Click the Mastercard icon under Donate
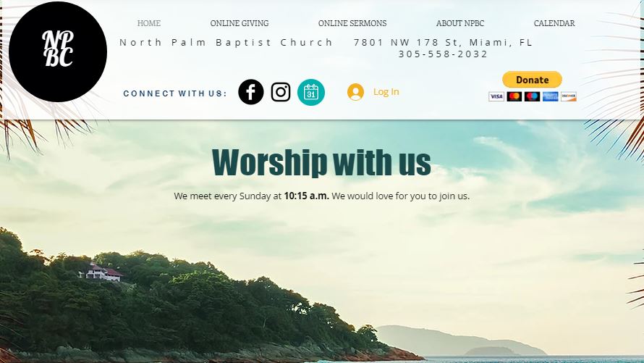644x363 pixels. [514, 96]
